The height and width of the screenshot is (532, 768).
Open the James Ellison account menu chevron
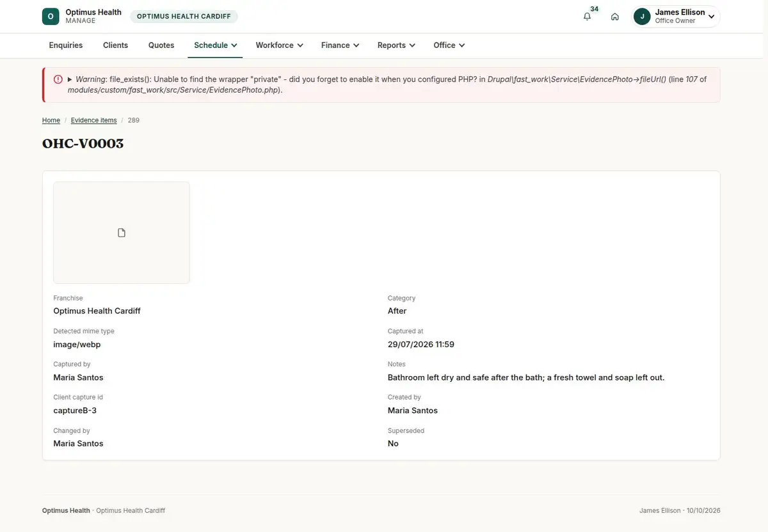(712, 17)
